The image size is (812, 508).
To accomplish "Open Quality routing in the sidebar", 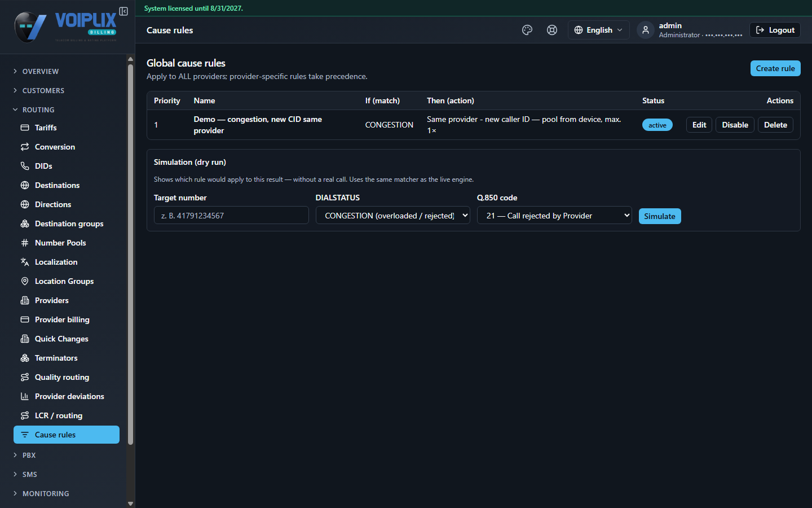I will coord(67,377).
